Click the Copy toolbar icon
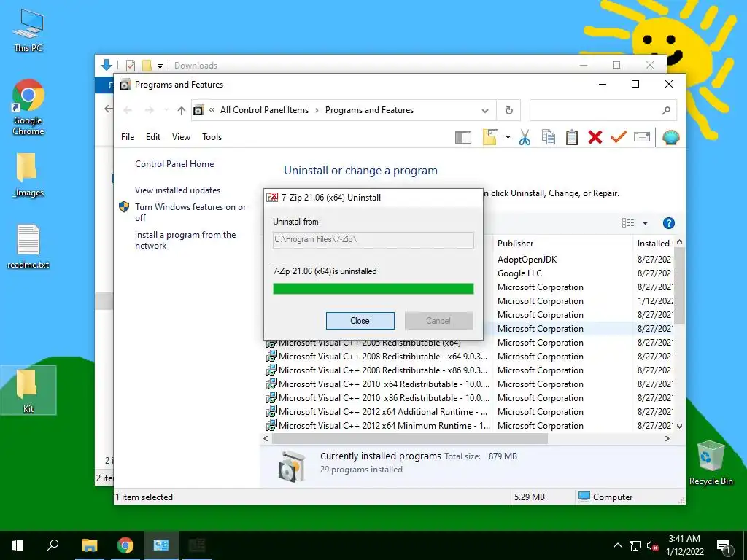The width and height of the screenshot is (747, 560). (x=549, y=137)
